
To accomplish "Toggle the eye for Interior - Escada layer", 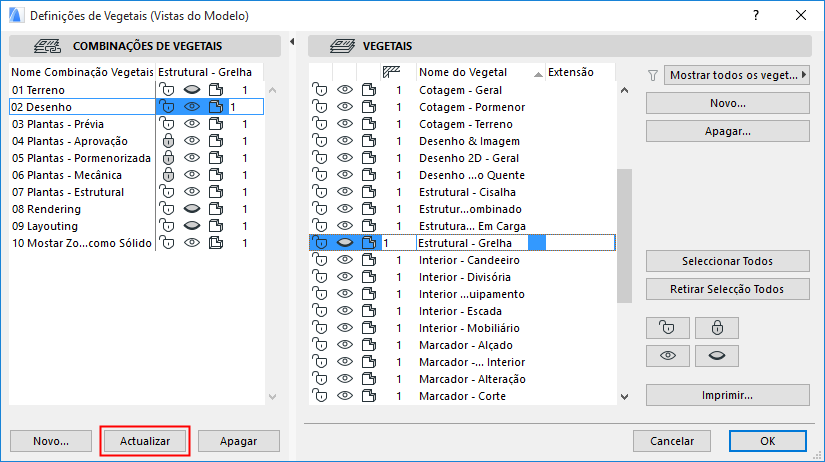I will pyautogui.click(x=345, y=311).
